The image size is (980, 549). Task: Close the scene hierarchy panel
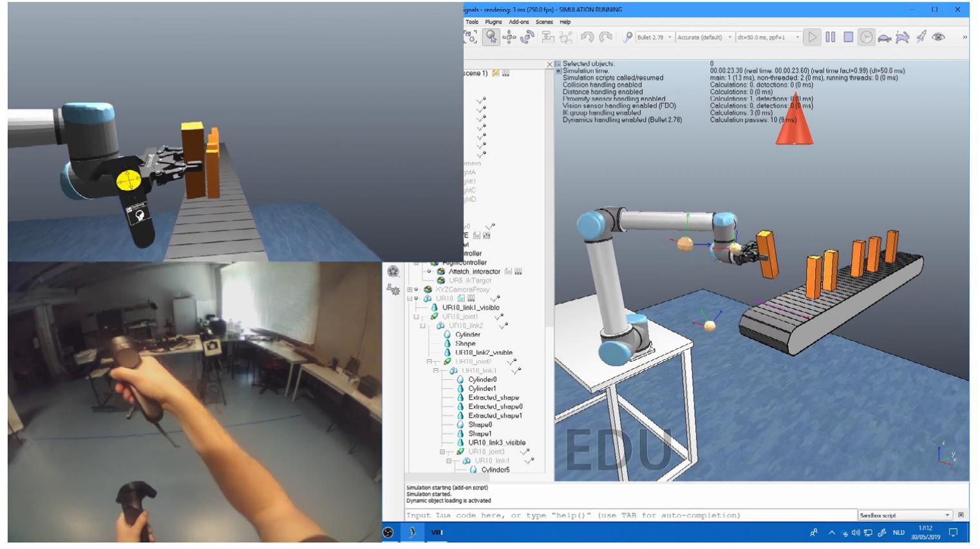[549, 64]
